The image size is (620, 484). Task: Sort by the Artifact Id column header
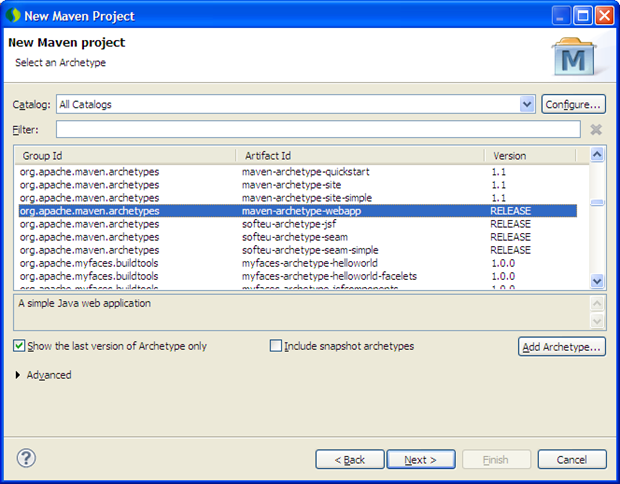360,156
